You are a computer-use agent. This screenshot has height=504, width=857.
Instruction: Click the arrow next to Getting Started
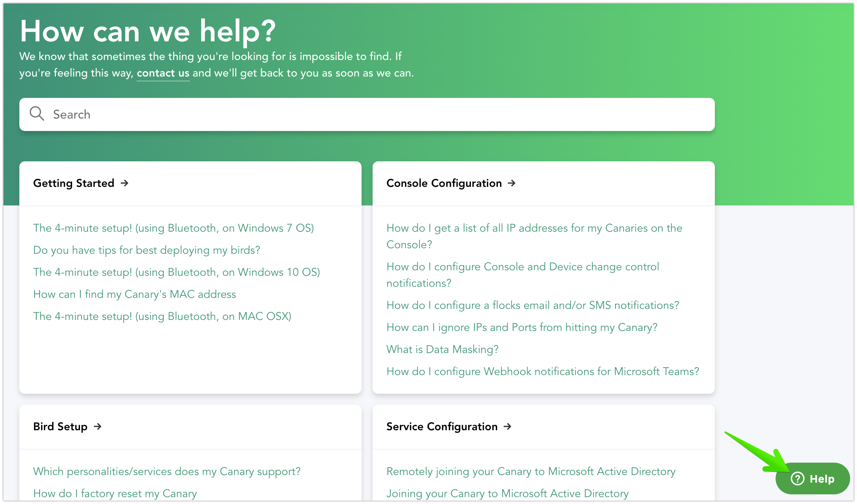[x=125, y=183]
